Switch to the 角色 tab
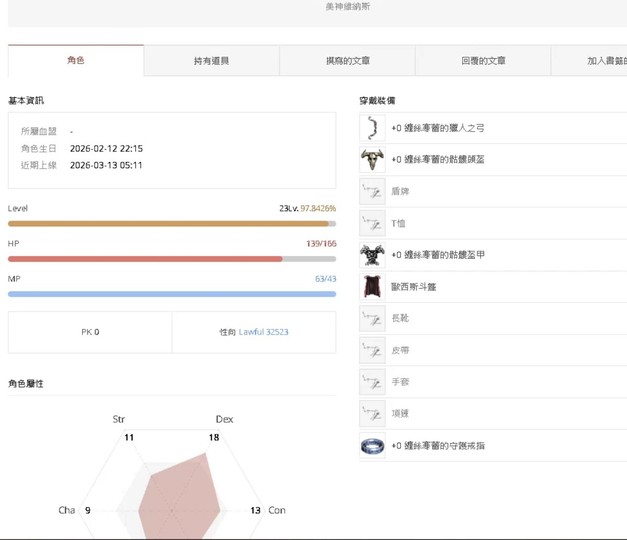The width and height of the screenshot is (627, 540). point(76,61)
